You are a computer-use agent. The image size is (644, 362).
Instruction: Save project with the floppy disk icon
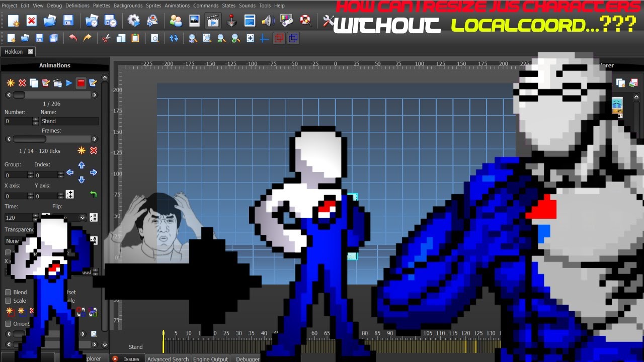point(68,21)
